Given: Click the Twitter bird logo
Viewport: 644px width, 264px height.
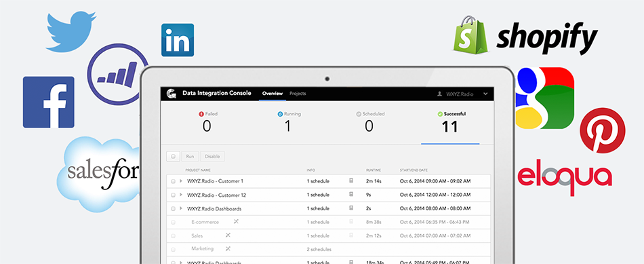Looking at the screenshot, I should pyautogui.click(x=71, y=32).
